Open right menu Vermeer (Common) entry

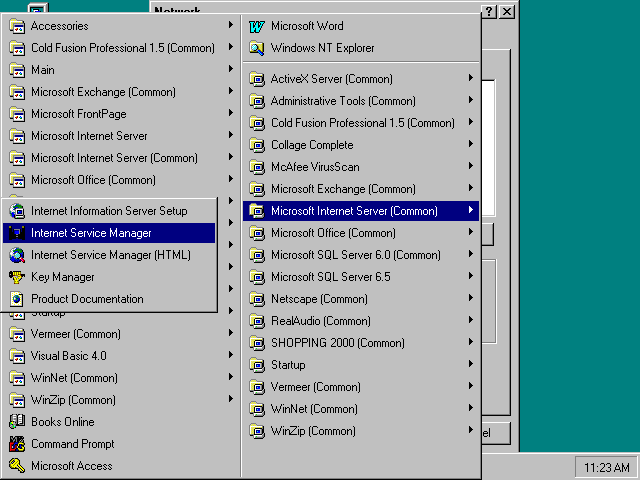(361, 387)
